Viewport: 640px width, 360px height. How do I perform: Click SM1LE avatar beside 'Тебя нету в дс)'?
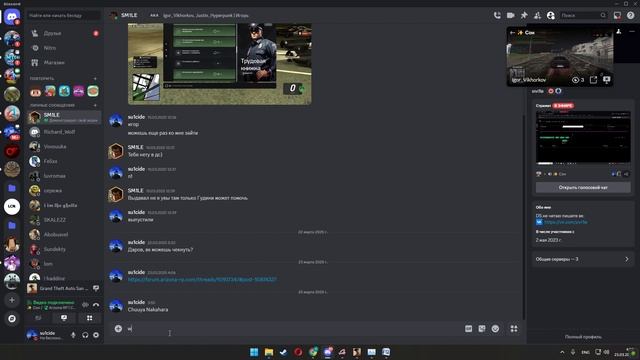coord(116,151)
